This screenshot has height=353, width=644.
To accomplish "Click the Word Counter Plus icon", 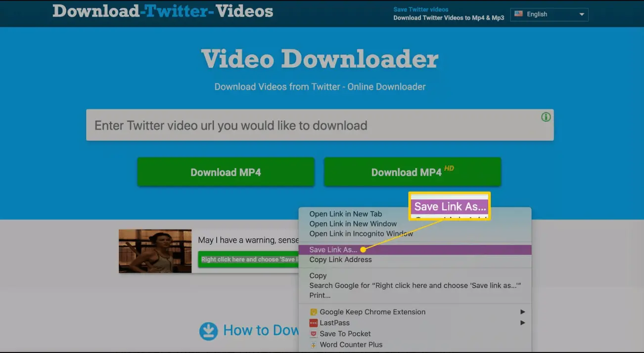I will click(313, 345).
